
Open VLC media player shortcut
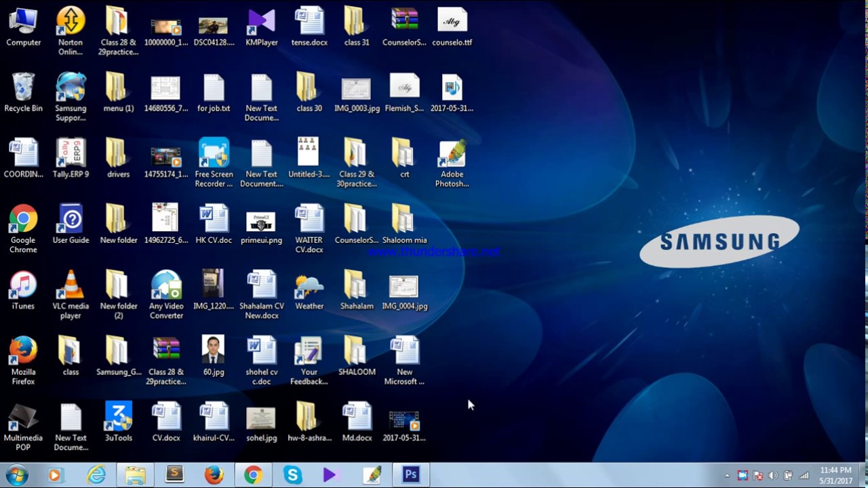coord(71,295)
